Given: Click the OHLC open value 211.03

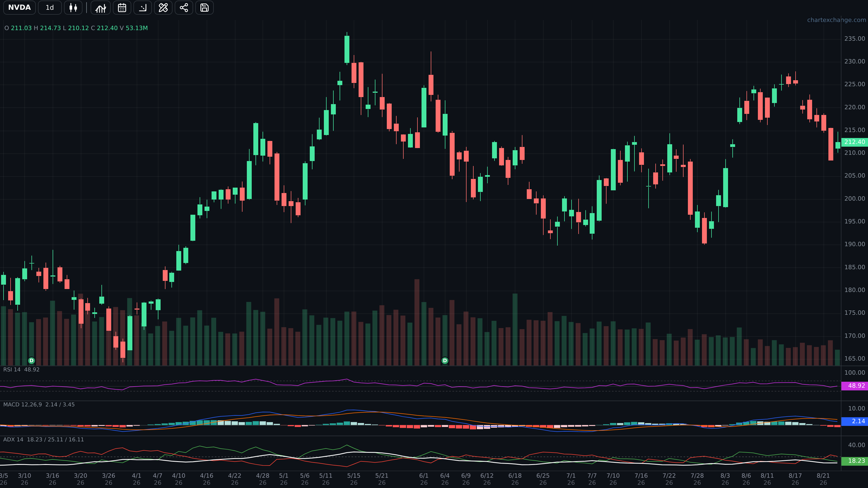Looking at the screenshot, I should (x=21, y=28).
